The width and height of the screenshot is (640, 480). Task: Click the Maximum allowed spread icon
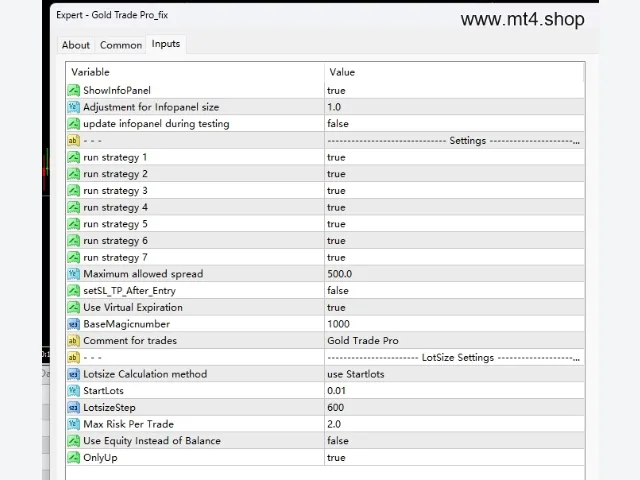click(73, 274)
